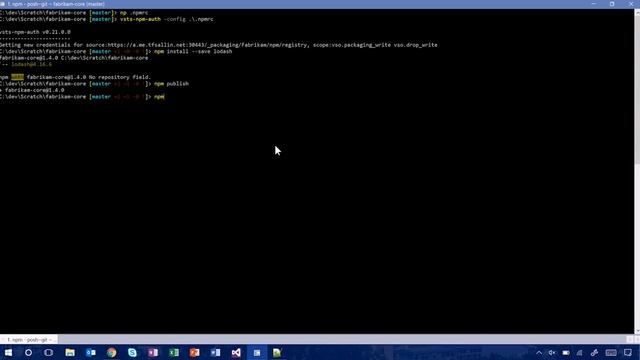
Task: Open the pen workspace tray icon
Action: click(594, 353)
